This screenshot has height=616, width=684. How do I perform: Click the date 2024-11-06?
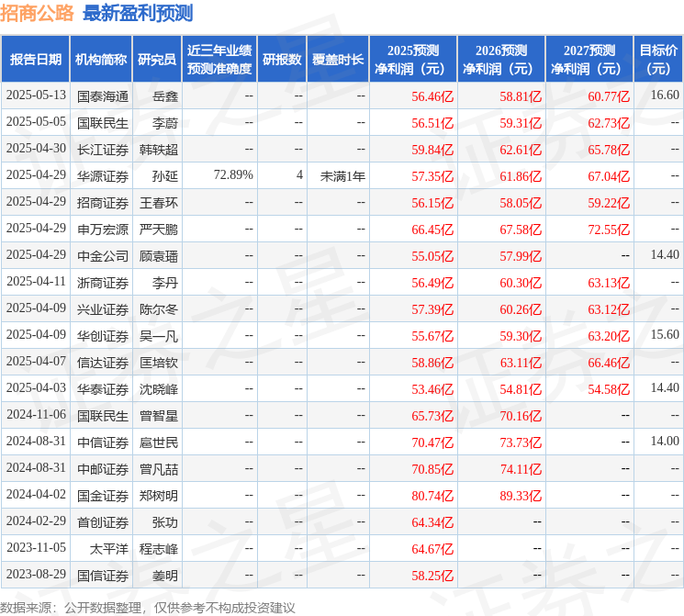tap(36, 414)
